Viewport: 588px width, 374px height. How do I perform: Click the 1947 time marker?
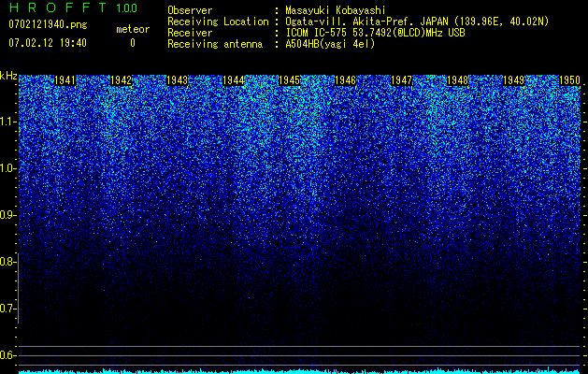pyautogui.click(x=402, y=80)
